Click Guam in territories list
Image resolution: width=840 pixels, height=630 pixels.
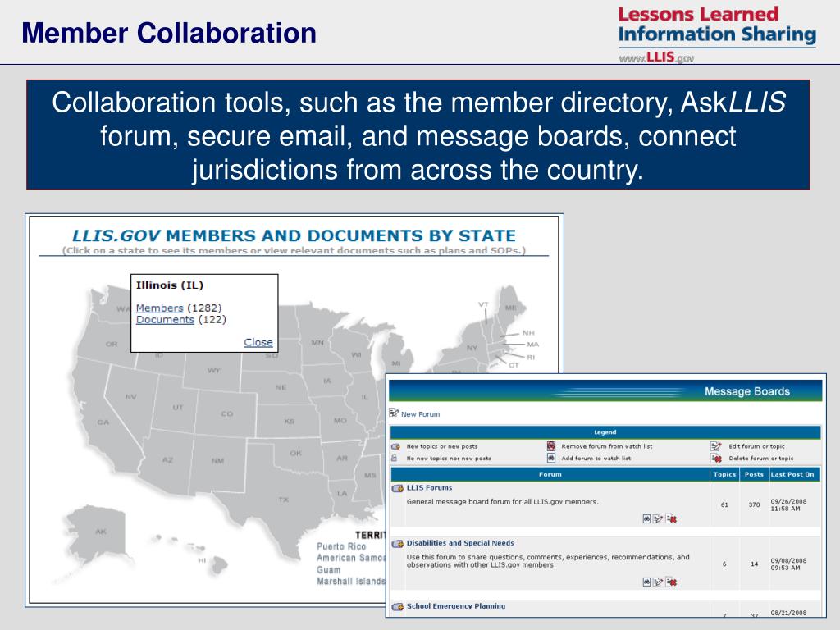pos(328,570)
